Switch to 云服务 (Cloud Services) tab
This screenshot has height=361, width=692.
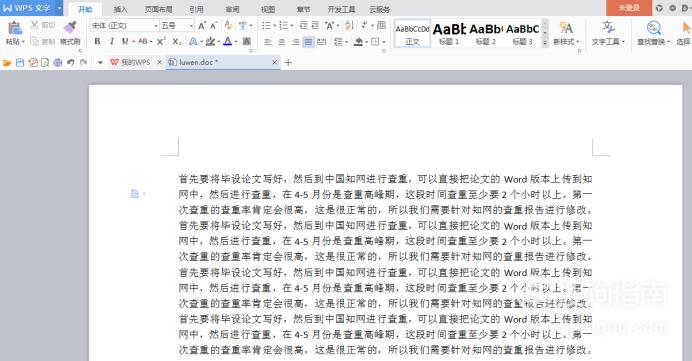380,9
